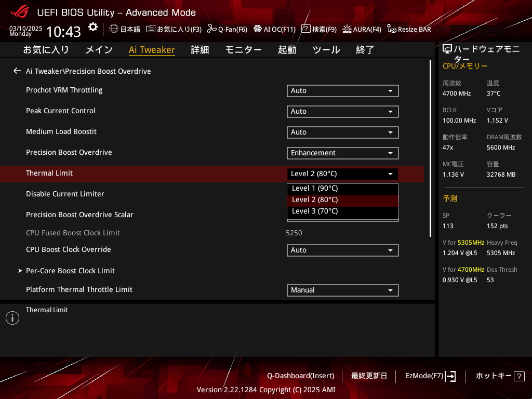Open お気に入り(F3) favorites list

174,29
